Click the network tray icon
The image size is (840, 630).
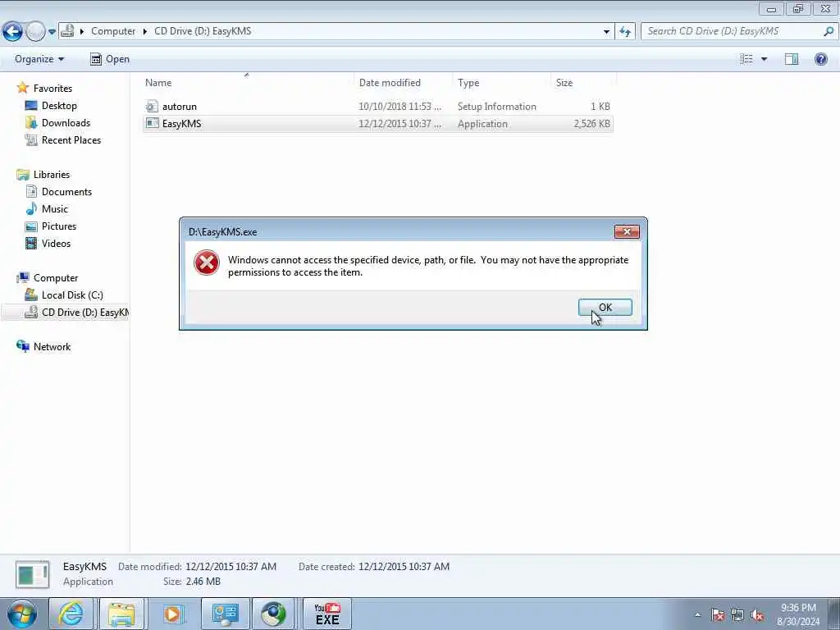click(x=737, y=614)
